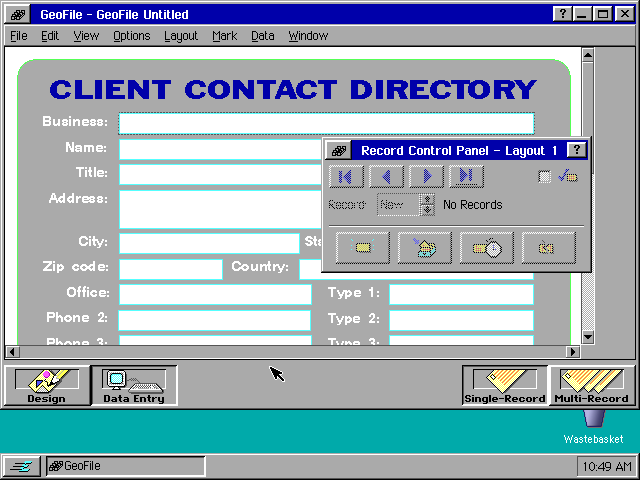Increment the Record number stepper up arrow
The image size is (640, 480).
[x=427, y=199]
